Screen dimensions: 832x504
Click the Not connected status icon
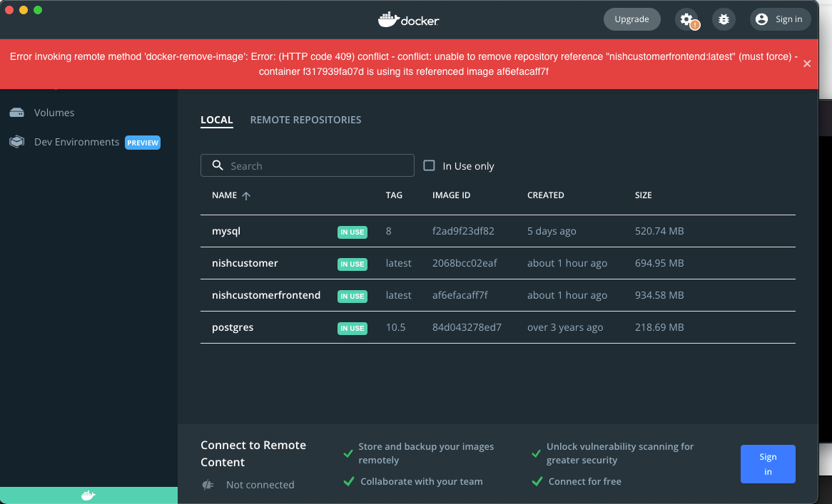207,485
